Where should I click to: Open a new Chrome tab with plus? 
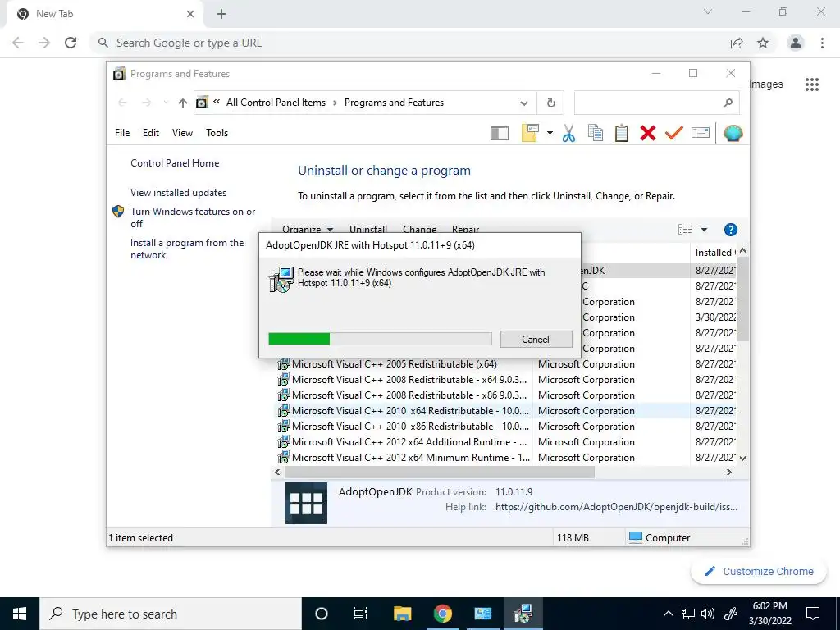click(221, 14)
